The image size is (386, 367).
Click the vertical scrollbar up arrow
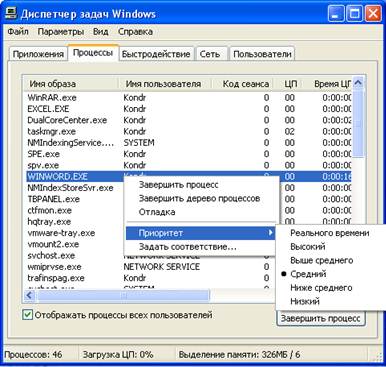pos(358,83)
